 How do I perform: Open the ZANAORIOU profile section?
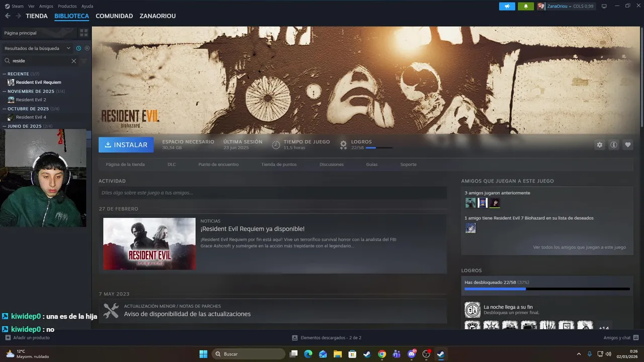[x=157, y=16]
